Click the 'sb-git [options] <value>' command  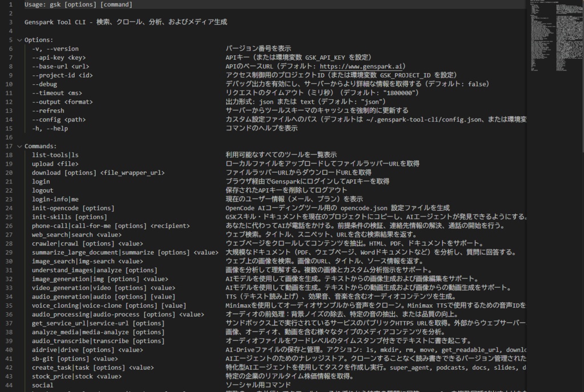[75, 358]
